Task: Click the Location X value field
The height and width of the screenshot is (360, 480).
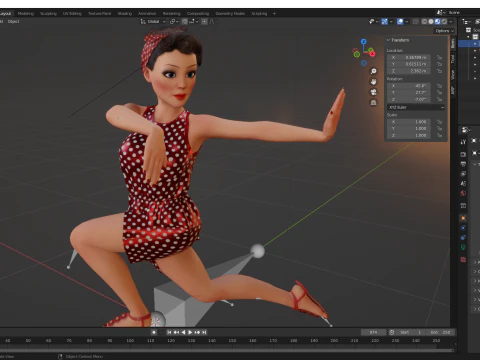Action: click(408, 57)
